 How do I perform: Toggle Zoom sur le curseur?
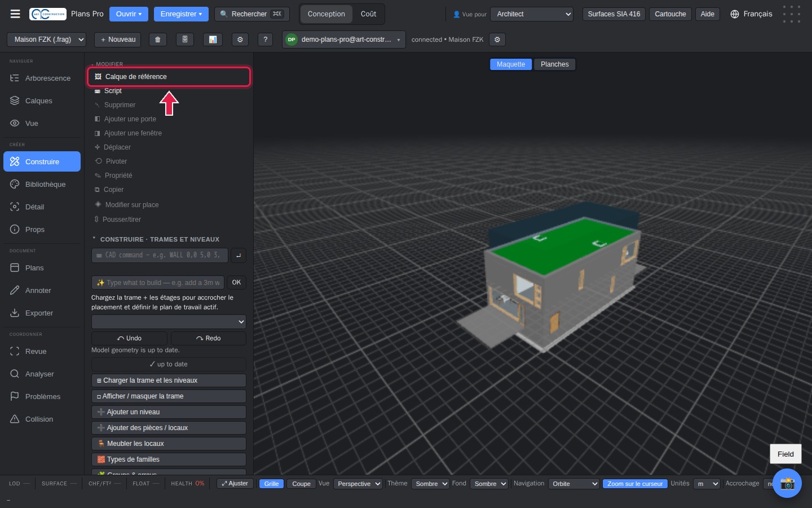tap(635, 484)
